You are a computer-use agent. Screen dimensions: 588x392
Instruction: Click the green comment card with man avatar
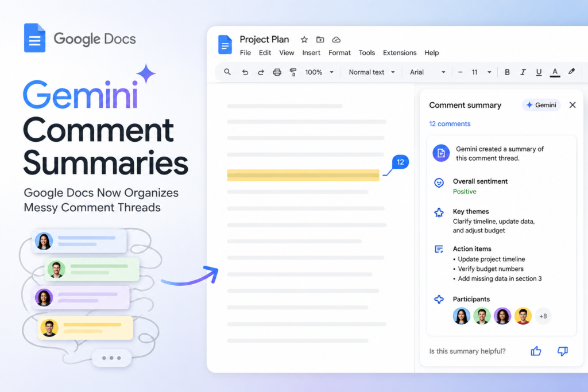coord(92,269)
